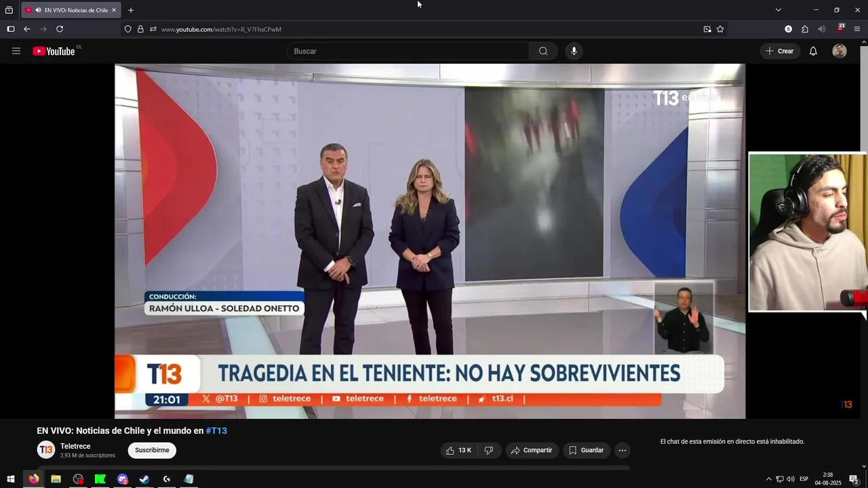Open the Windows notification center
Image resolution: width=868 pixels, height=488 pixels.
(854, 479)
